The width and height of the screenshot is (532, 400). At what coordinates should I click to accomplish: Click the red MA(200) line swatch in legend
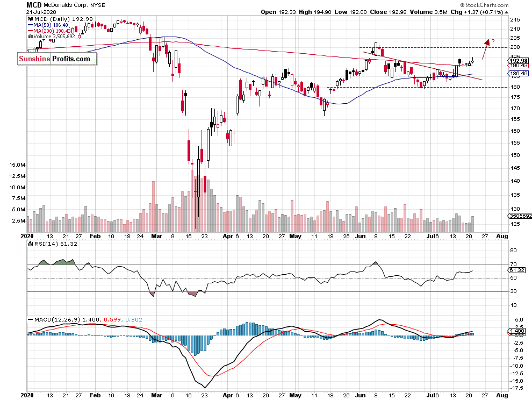click(30, 31)
